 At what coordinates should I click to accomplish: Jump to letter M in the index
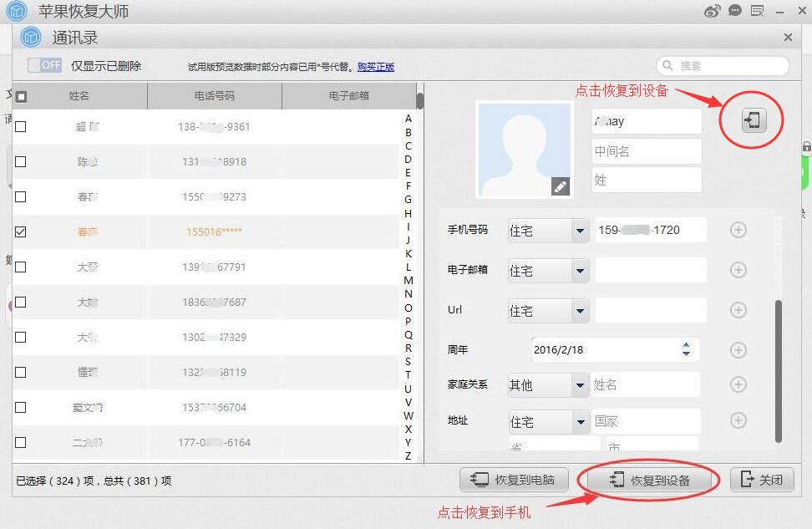click(x=408, y=280)
